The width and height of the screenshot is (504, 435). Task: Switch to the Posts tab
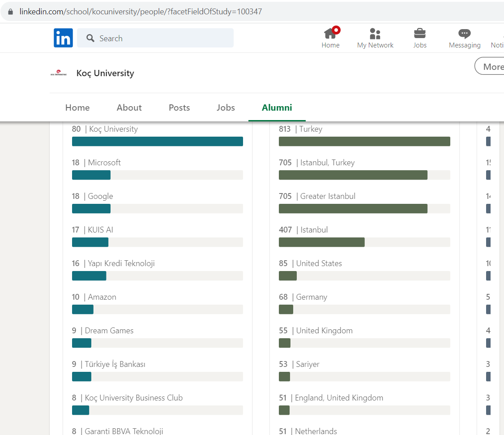click(179, 108)
